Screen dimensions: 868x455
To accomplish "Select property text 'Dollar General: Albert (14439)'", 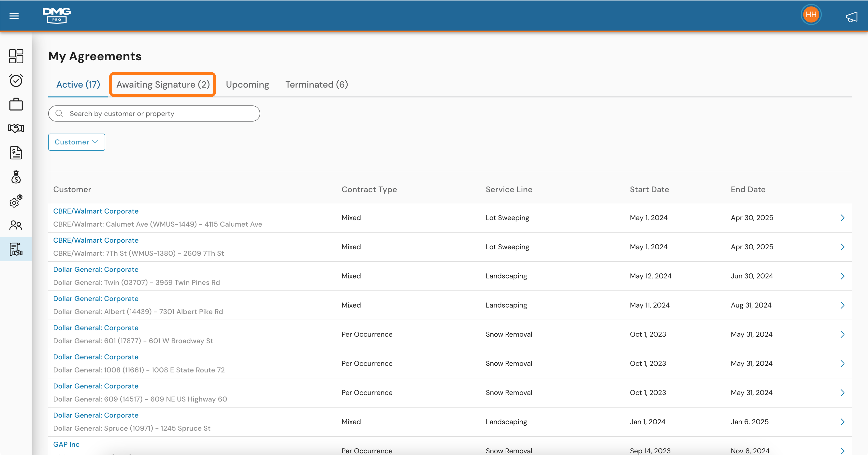I will (x=102, y=312).
